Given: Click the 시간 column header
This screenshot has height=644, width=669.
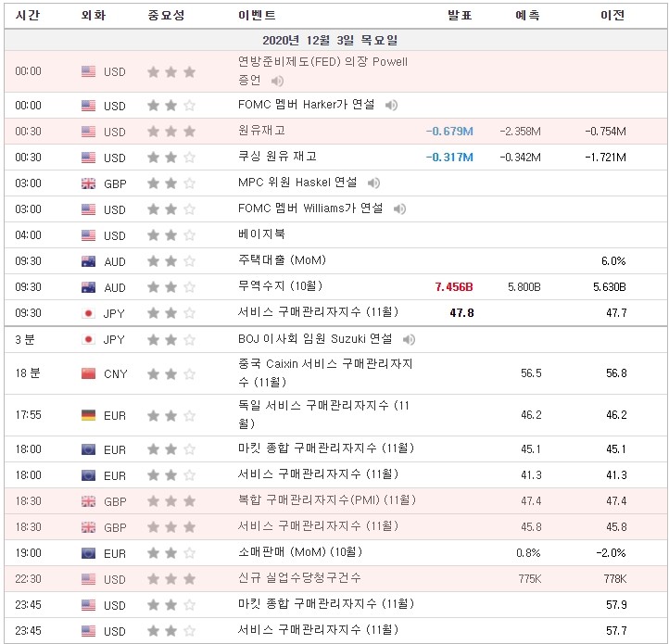Looking at the screenshot, I should tap(27, 16).
